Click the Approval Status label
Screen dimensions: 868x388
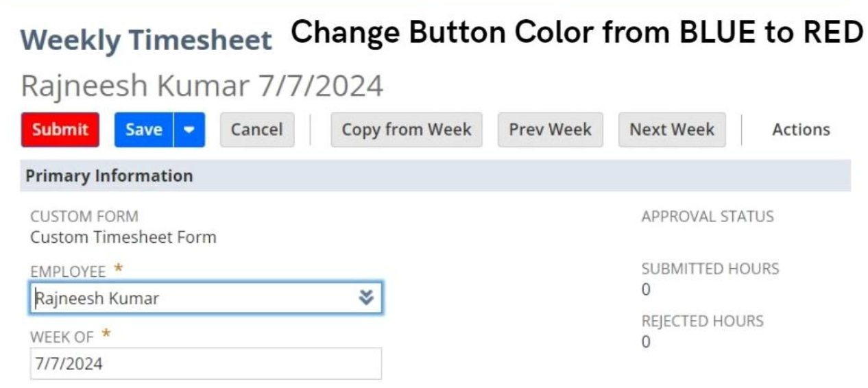708,217
